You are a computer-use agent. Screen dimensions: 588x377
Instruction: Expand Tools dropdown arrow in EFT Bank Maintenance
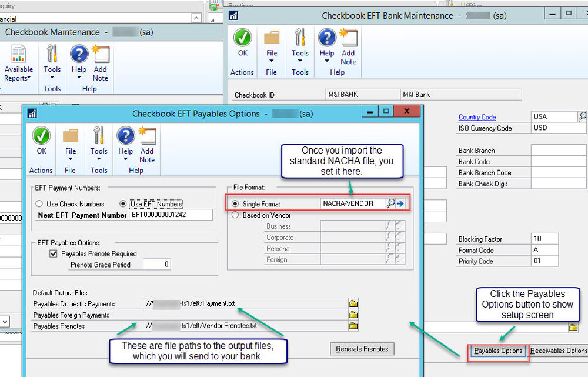[300, 61]
